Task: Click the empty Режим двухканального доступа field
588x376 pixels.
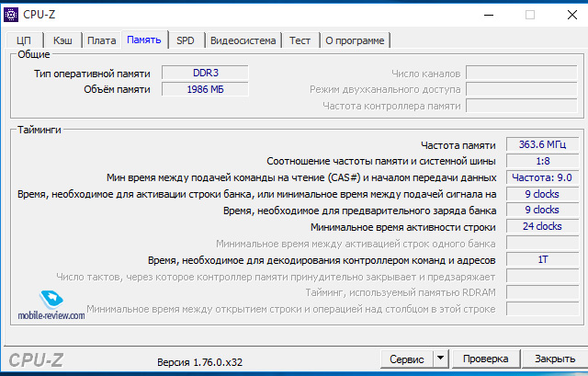Action: point(522,89)
